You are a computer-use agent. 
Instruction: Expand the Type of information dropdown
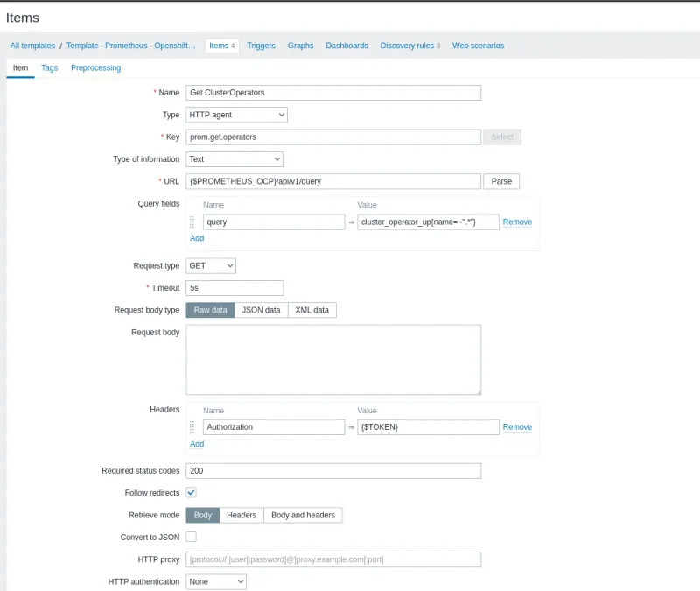[x=234, y=159]
